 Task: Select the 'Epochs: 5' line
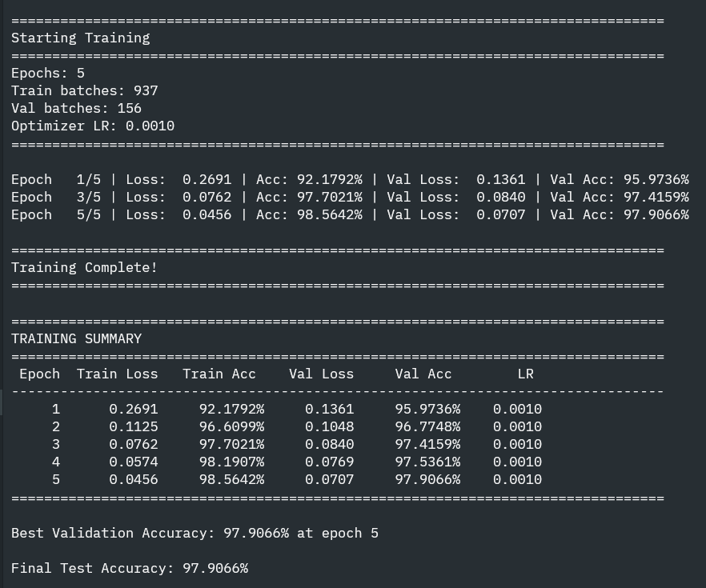[48, 74]
